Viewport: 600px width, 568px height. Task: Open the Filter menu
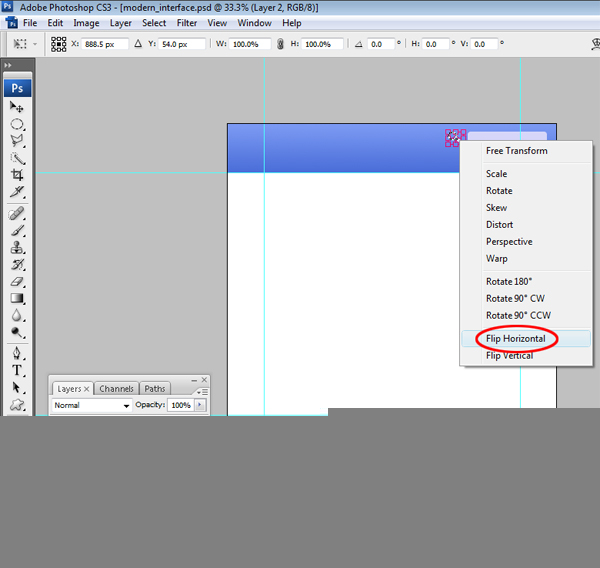coord(187,23)
